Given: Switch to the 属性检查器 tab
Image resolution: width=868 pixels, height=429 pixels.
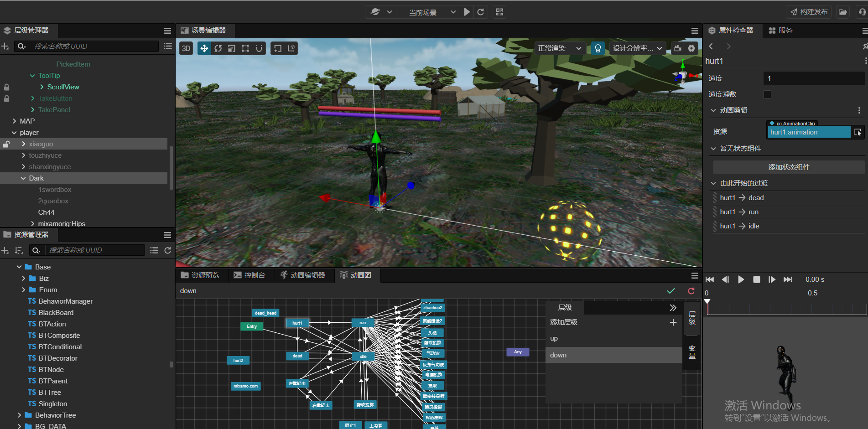Looking at the screenshot, I should coord(731,31).
